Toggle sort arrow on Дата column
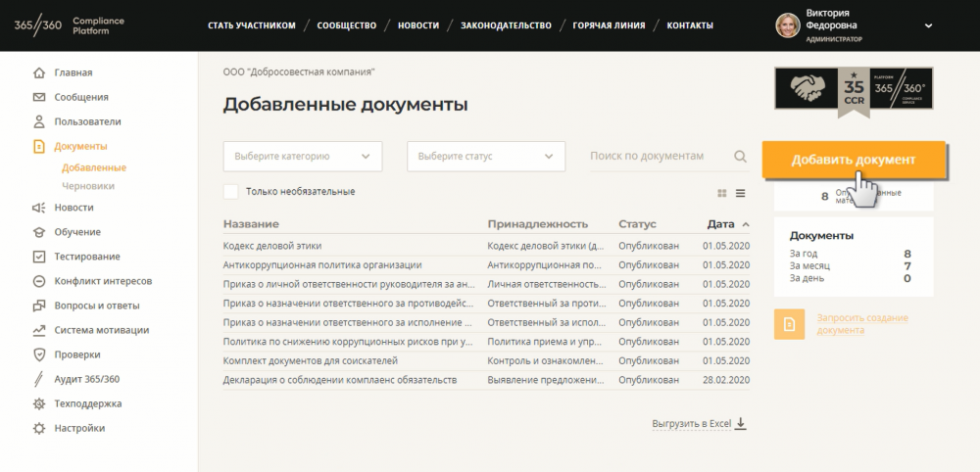This screenshot has width=980, height=472. (745, 225)
